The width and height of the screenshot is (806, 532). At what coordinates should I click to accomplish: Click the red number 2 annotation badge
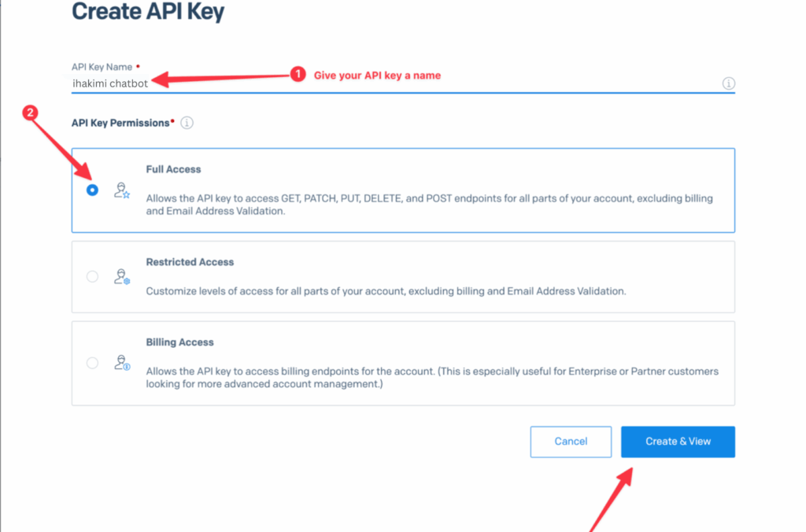[31, 113]
